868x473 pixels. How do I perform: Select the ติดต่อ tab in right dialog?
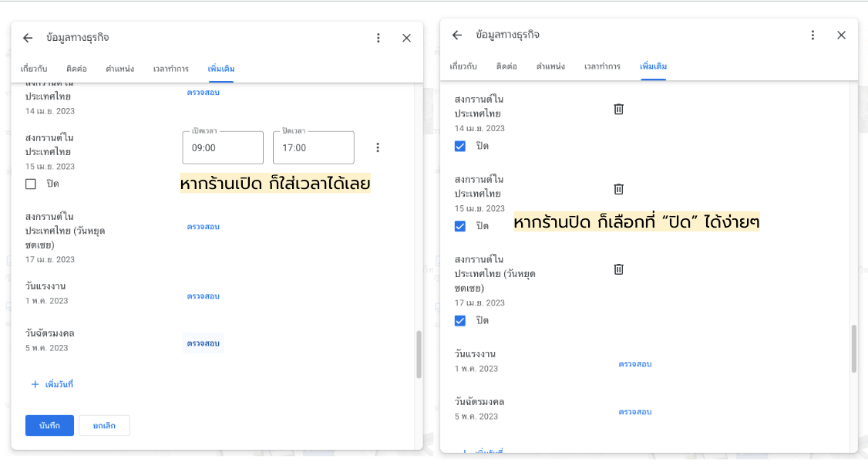point(506,66)
